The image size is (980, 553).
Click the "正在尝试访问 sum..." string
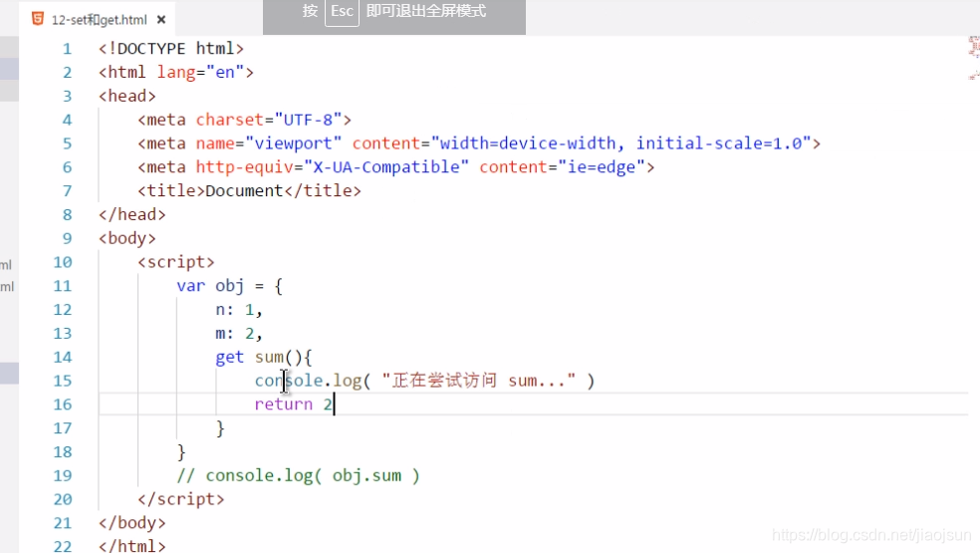tap(479, 381)
